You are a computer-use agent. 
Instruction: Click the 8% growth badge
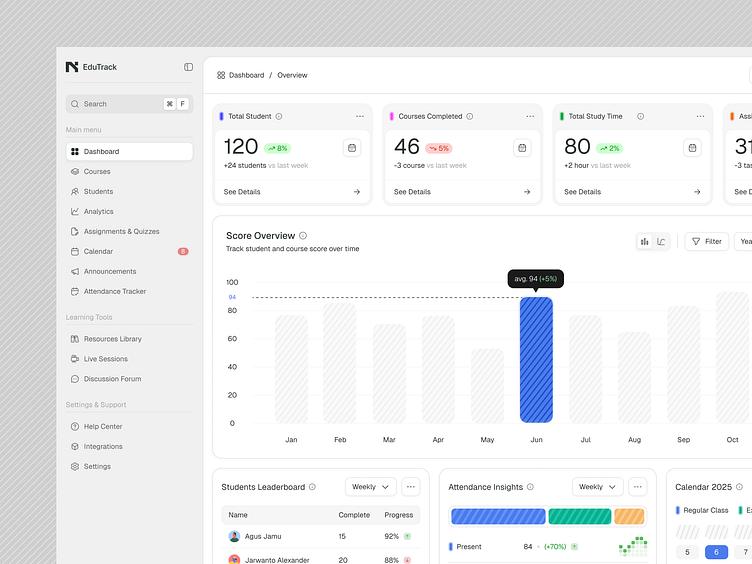pos(278,149)
